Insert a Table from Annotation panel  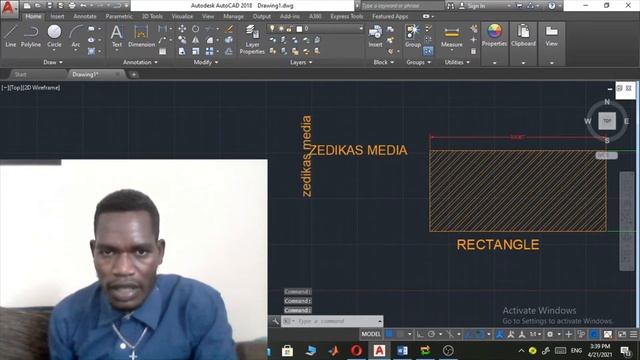(x=162, y=51)
